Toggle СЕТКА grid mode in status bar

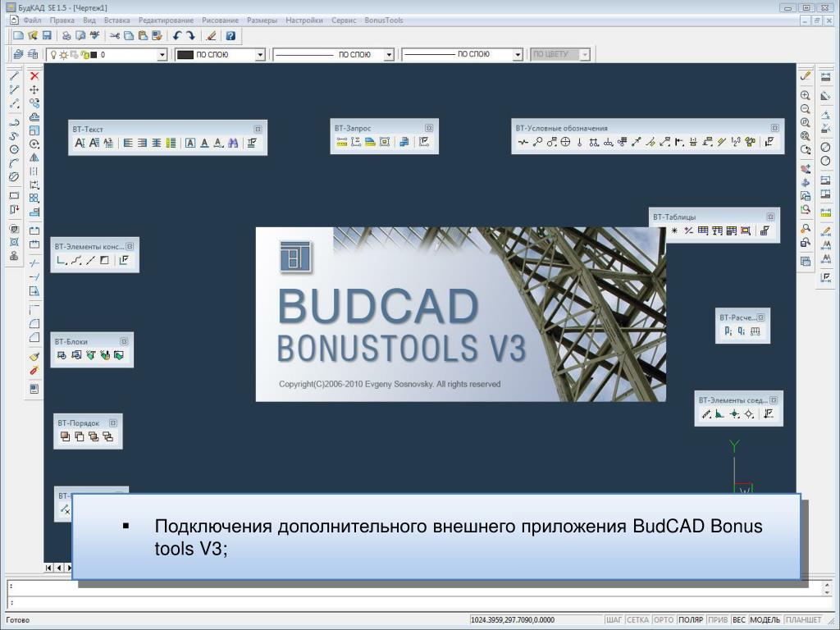[x=637, y=620]
